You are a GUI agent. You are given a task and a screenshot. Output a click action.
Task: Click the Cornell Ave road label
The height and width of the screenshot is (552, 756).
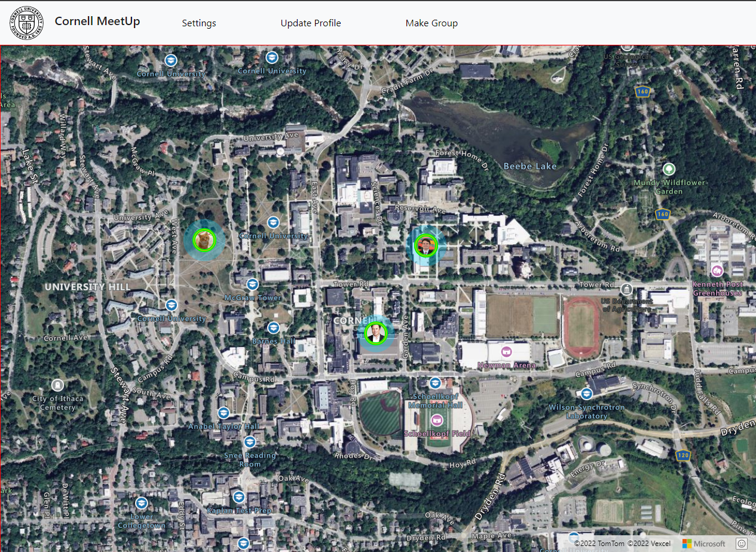coord(66,338)
